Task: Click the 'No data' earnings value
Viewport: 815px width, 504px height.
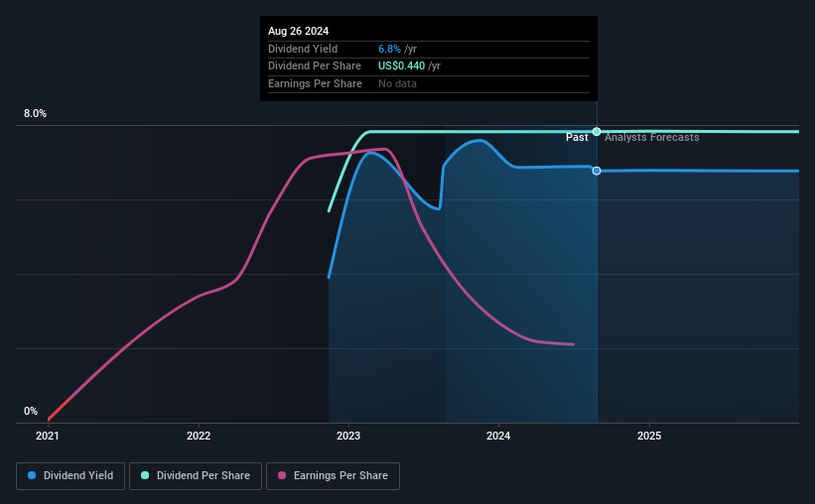Action: point(397,83)
